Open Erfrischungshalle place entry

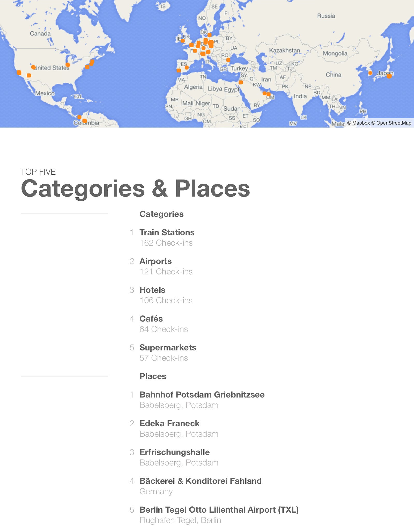point(174,452)
